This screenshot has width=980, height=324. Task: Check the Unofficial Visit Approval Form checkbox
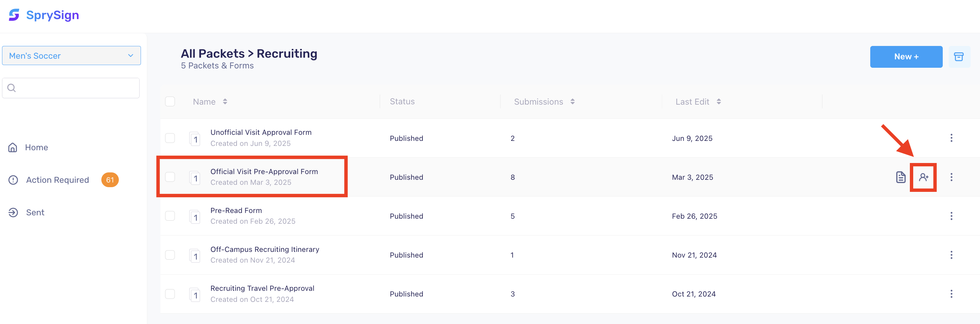click(x=170, y=138)
